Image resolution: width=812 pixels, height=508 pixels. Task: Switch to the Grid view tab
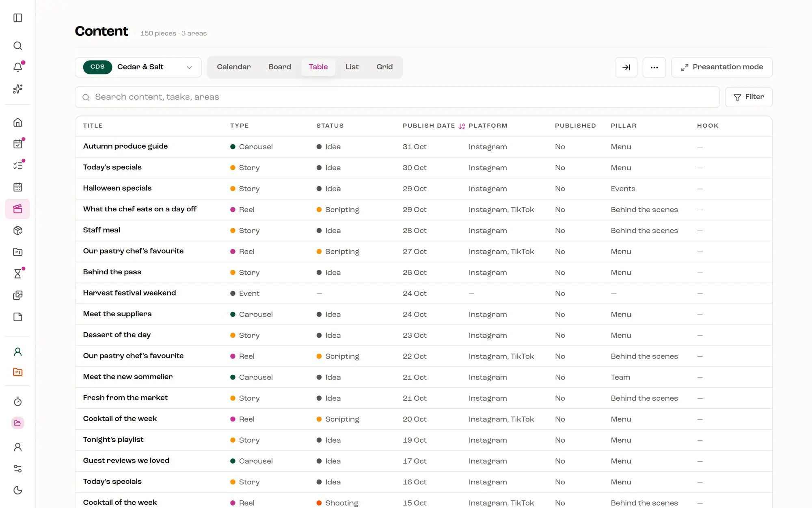[x=384, y=67]
